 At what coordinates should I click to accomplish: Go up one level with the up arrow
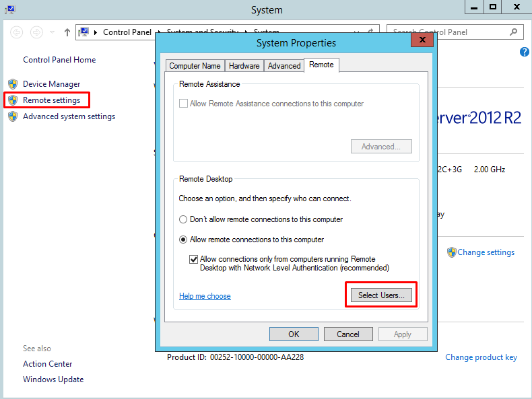coord(67,32)
